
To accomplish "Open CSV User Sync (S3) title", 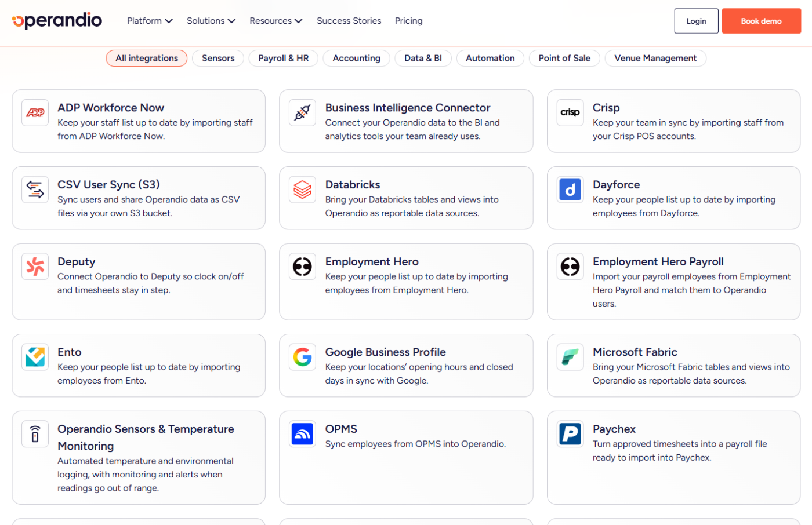I will 108,185.
